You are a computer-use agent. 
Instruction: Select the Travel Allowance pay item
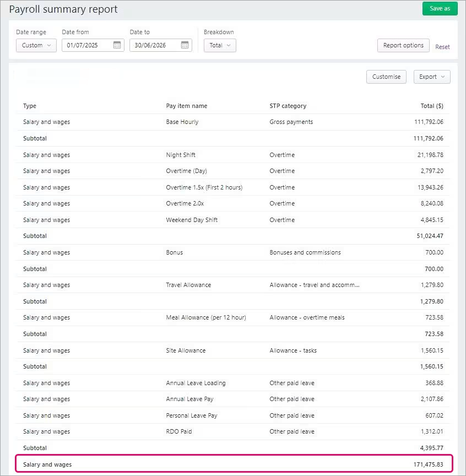(x=188, y=285)
